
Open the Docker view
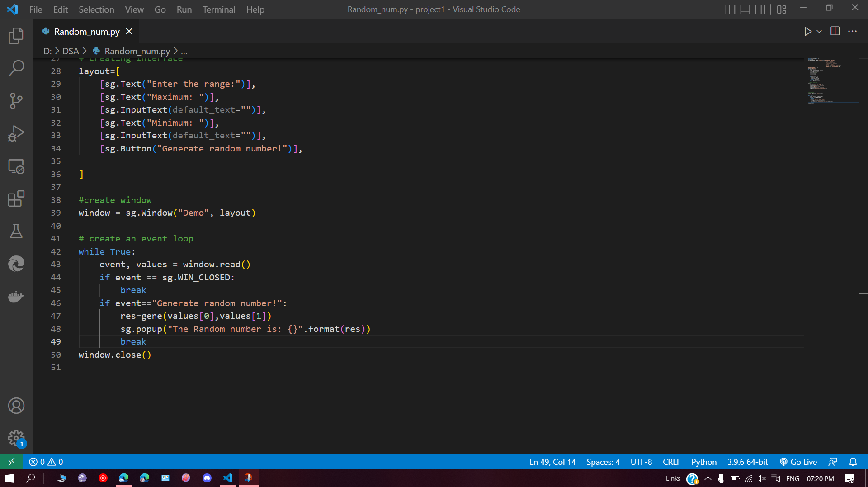16,297
